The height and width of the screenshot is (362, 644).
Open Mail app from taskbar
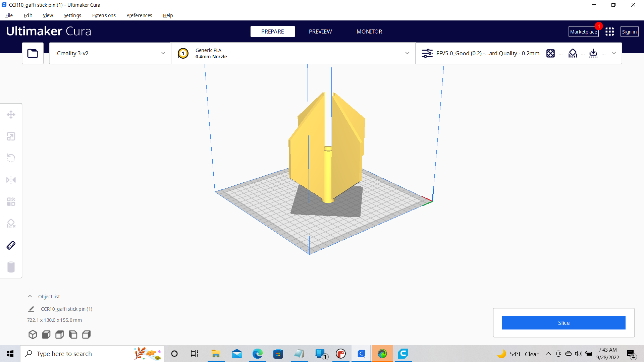point(237,354)
